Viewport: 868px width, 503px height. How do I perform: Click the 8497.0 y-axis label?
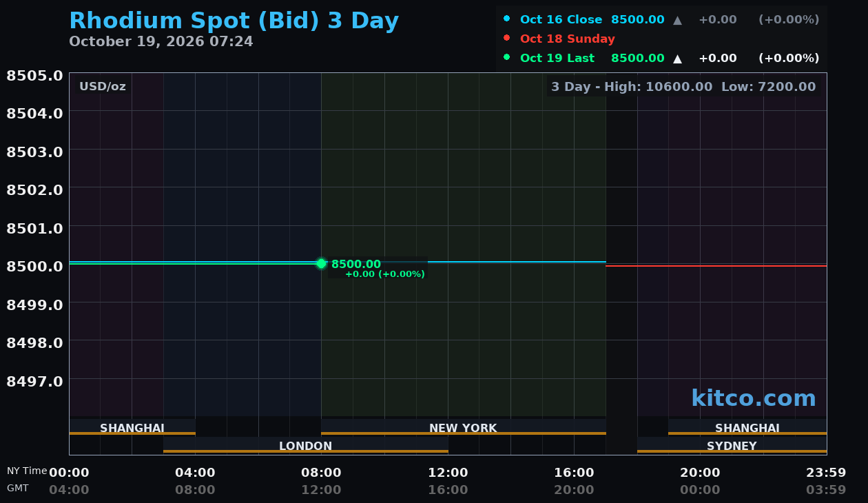click(x=34, y=380)
